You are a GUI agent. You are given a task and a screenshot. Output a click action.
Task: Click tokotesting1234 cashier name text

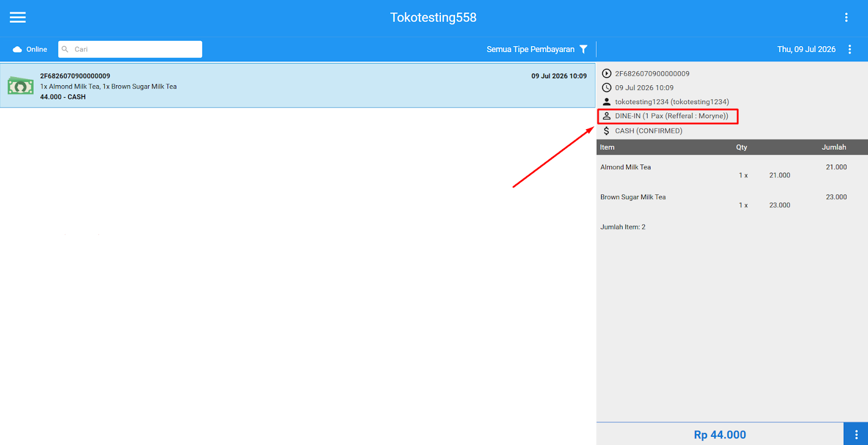pyautogui.click(x=672, y=101)
